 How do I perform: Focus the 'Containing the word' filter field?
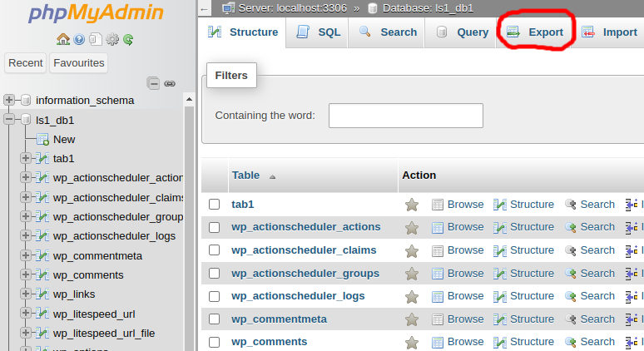tap(405, 116)
